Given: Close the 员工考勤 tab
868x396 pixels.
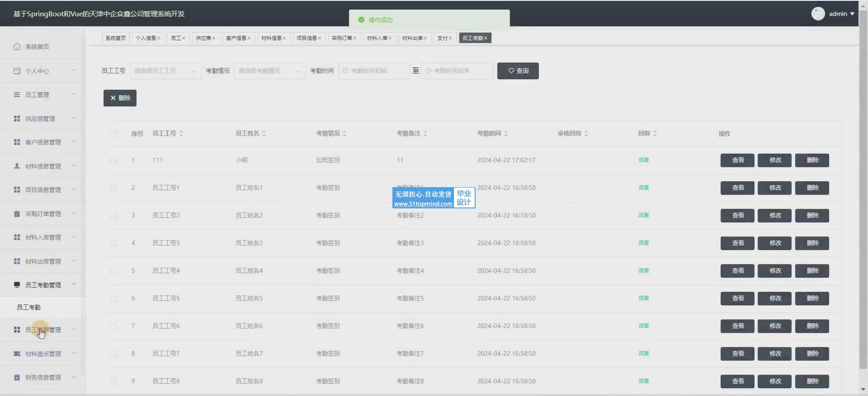Looking at the screenshot, I should [486, 38].
